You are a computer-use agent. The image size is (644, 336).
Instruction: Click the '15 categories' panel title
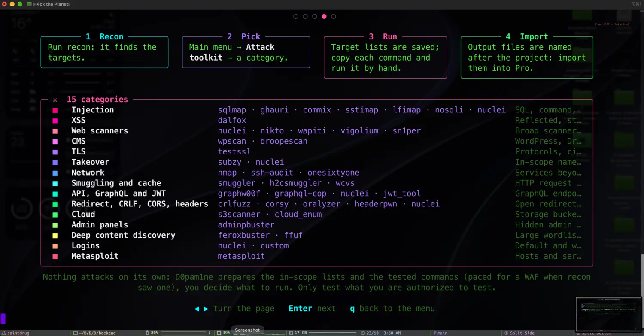(x=97, y=99)
